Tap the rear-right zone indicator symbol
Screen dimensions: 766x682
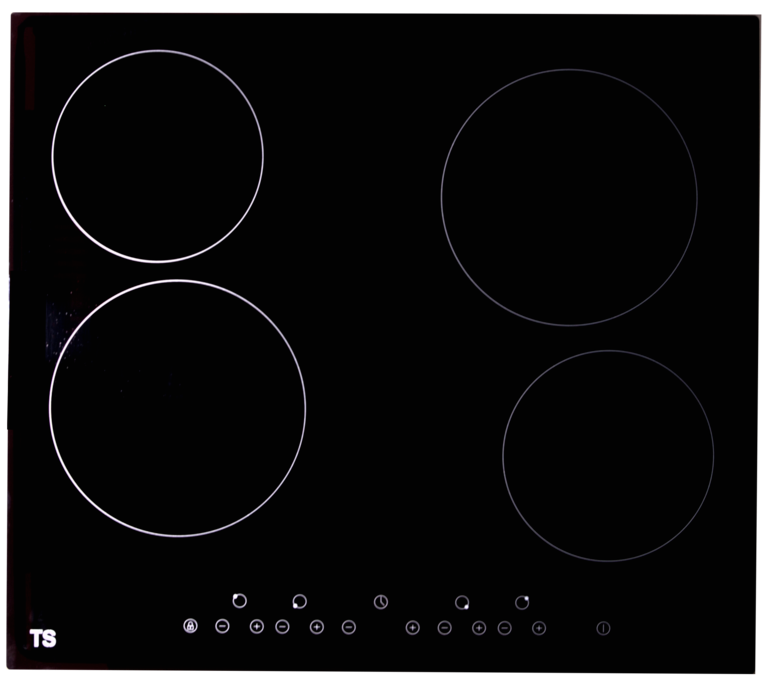click(x=522, y=602)
